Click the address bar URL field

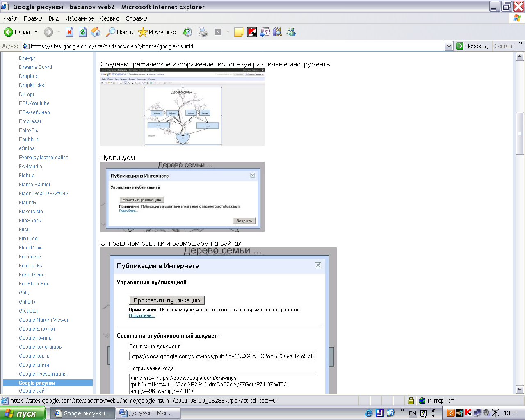tap(234, 46)
